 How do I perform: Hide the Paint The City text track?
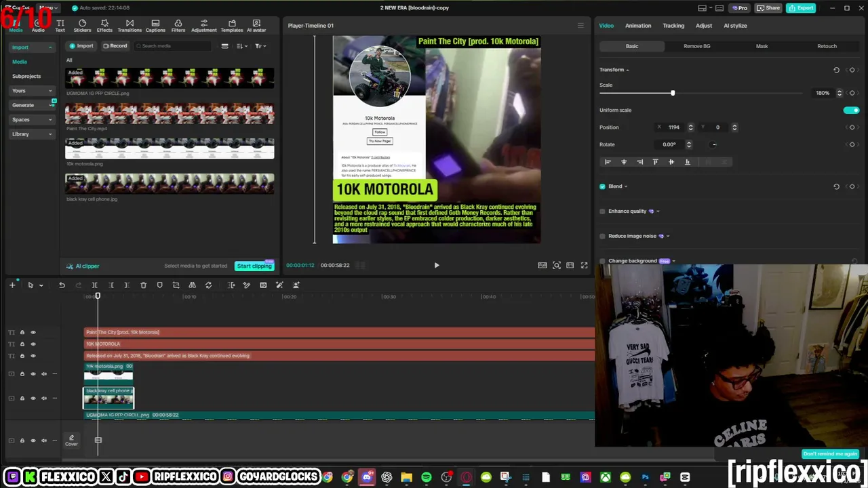[33, 332]
